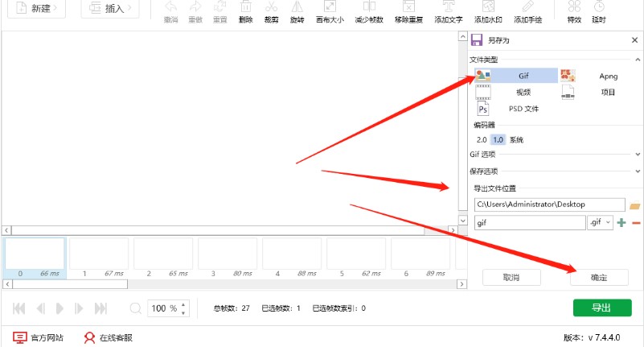Screen dimensions: 644x347
Task: Decrease zoom with the down stepper arrow
Action: click(x=183, y=313)
